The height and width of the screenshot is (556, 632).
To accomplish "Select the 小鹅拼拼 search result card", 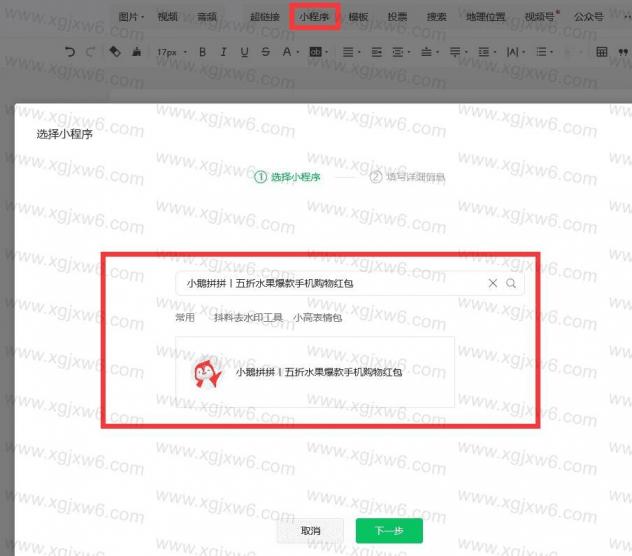I will [x=315, y=372].
